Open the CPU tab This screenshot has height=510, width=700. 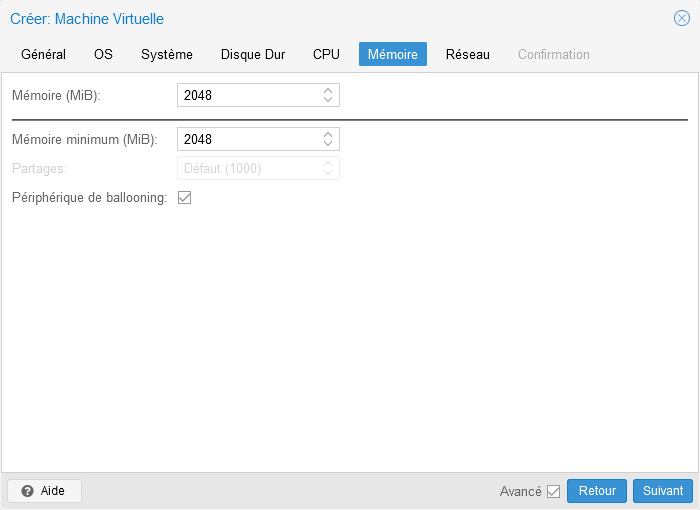tap(326, 54)
